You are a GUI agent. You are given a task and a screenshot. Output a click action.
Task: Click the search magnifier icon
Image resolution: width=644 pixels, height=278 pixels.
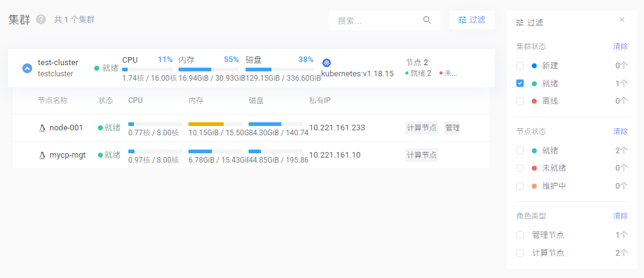[x=427, y=20]
